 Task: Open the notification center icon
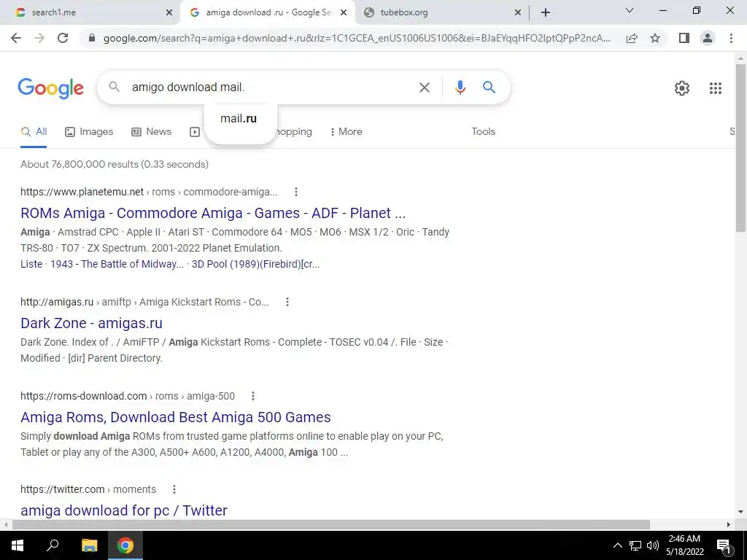pyautogui.click(x=724, y=545)
